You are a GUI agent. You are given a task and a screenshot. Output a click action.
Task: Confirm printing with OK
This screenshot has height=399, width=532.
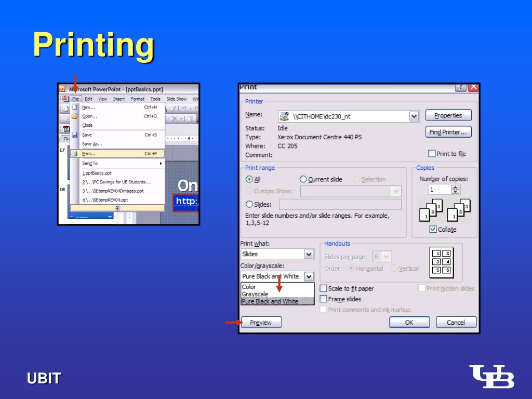[x=409, y=322]
